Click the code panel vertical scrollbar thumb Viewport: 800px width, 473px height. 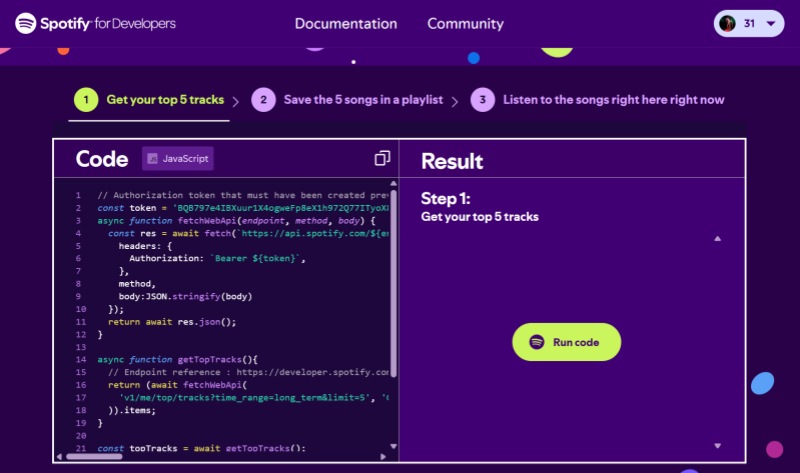pyautogui.click(x=393, y=284)
